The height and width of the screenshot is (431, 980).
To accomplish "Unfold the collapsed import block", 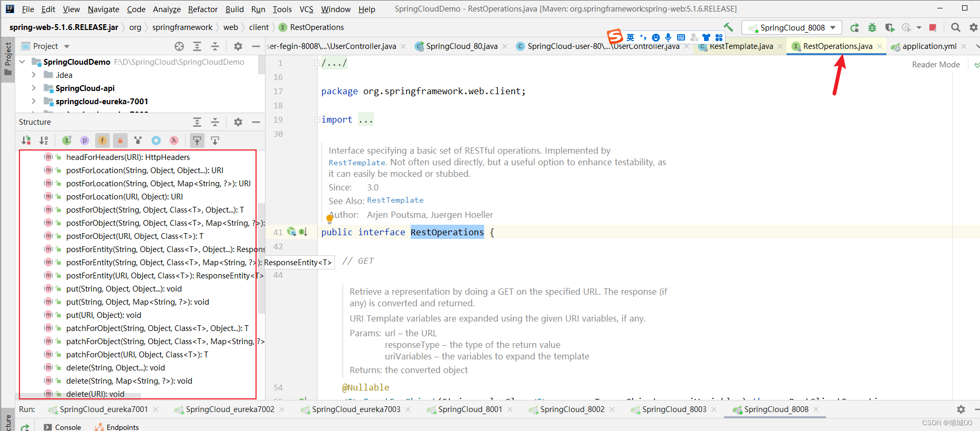I will click(317, 120).
